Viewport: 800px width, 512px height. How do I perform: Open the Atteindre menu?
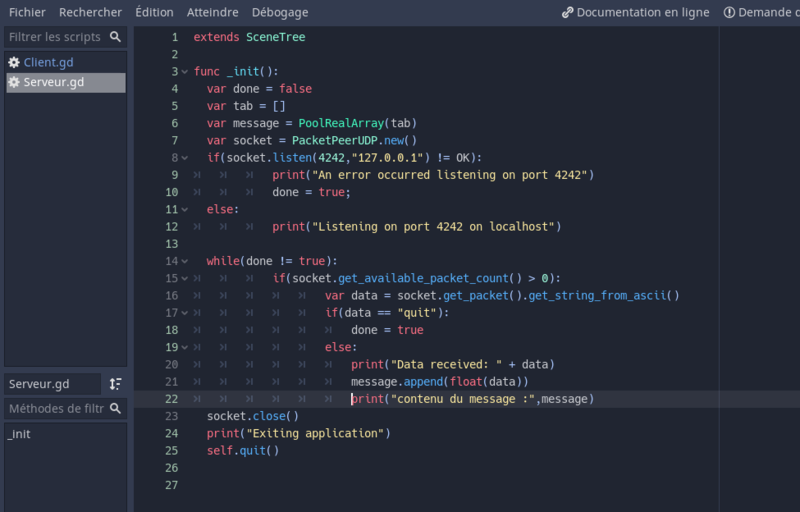(212, 12)
